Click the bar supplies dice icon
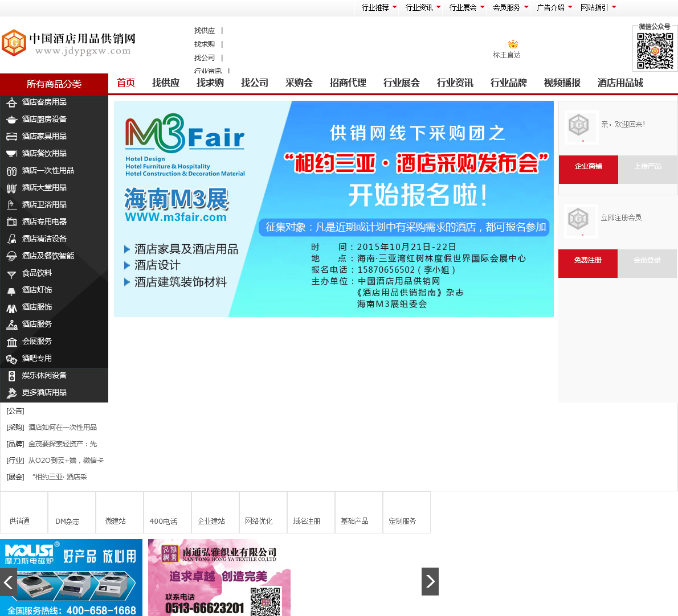 (11, 359)
